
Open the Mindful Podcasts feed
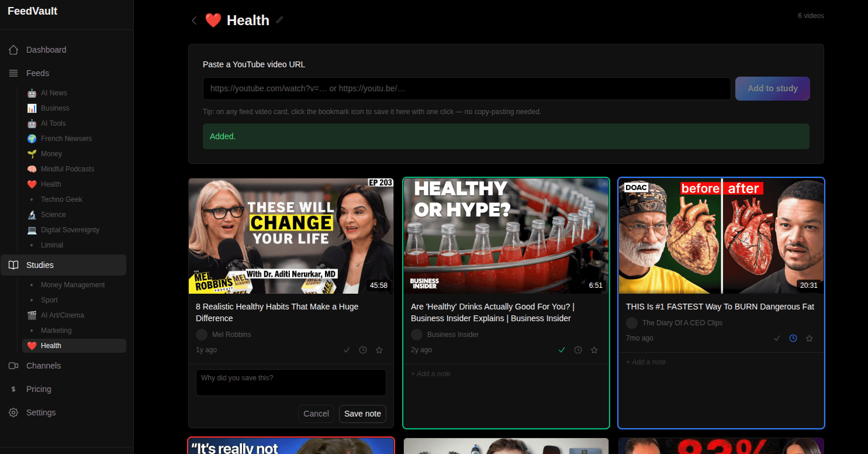[x=74, y=169]
